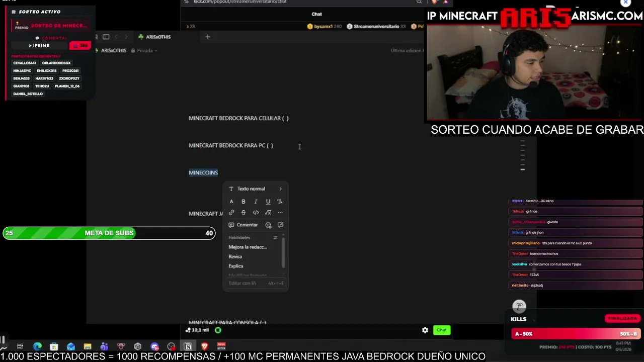Viewport: 644px width, 362px height.
Task: Open the Privada sharing dropdown
Action: [x=144, y=51]
